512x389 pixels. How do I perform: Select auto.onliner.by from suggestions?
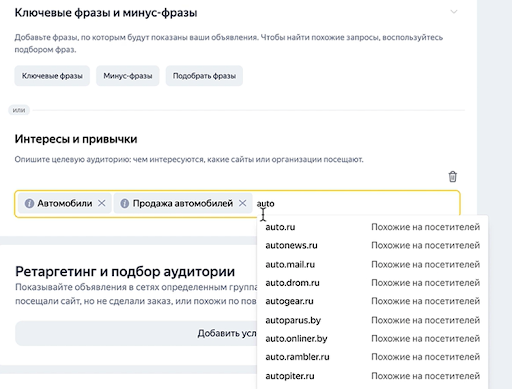point(372,338)
